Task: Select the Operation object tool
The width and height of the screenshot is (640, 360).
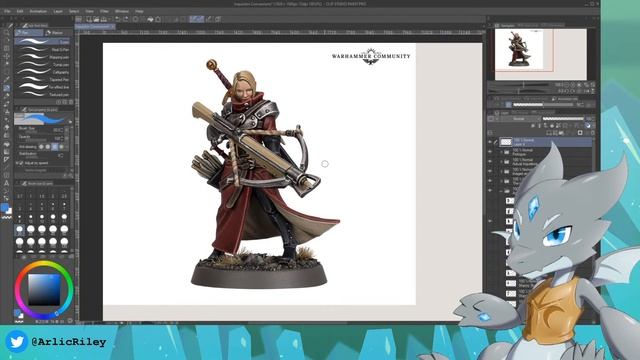Action: coord(7,49)
